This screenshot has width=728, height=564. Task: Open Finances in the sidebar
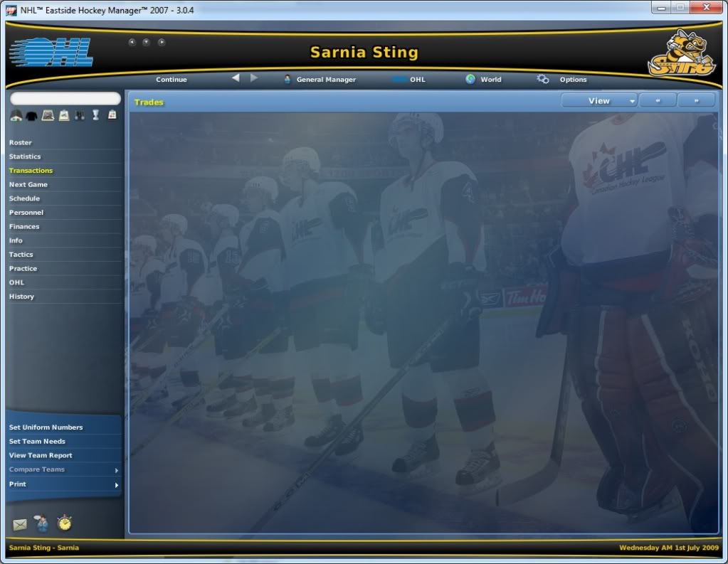pyautogui.click(x=24, y=227)
